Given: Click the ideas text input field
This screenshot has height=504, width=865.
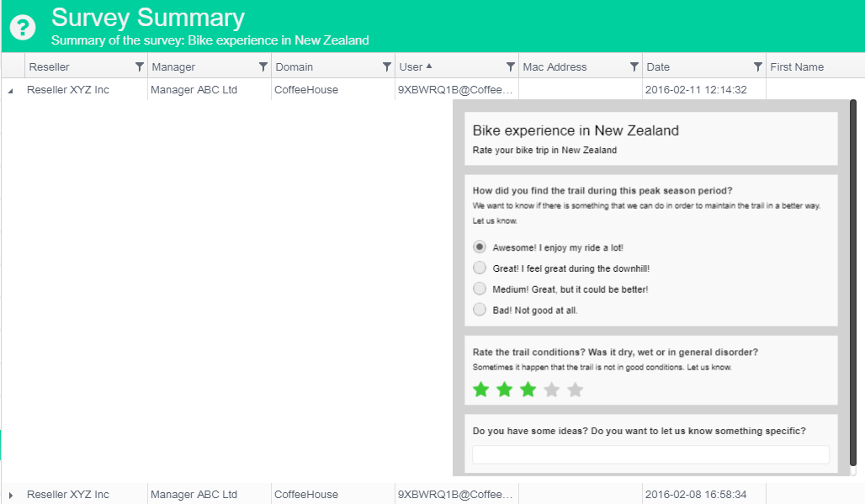Looking at the screenshot, I should (x=650, y=455).
